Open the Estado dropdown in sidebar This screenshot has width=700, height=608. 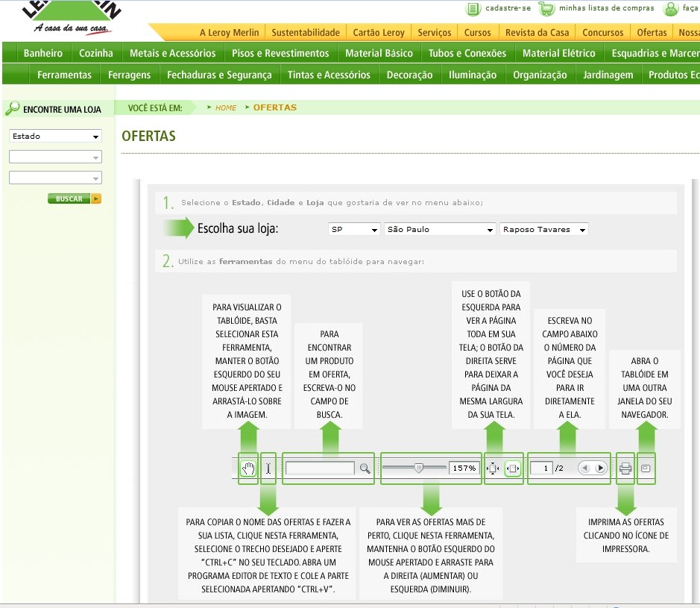click(x=55, y=137)
